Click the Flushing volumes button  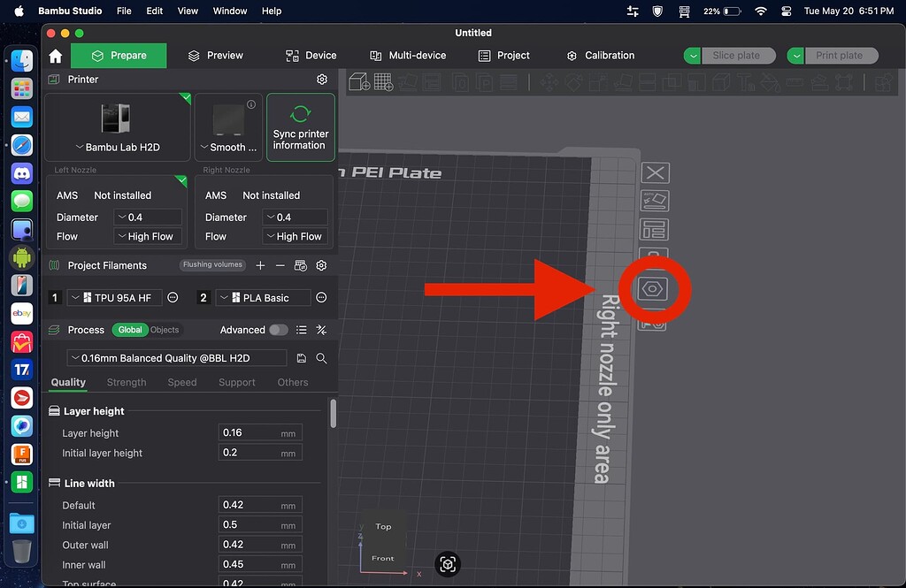coord(212,264)
